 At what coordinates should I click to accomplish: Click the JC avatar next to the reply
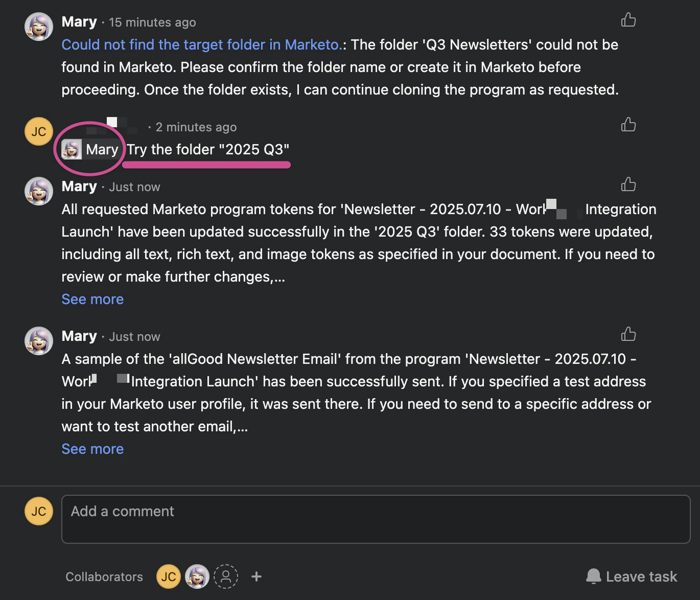tap(38, 131)
